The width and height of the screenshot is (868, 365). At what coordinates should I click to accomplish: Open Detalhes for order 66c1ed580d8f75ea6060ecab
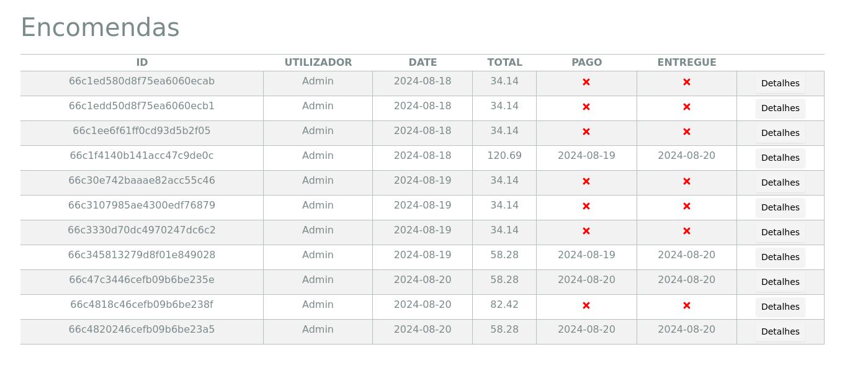tap(780, 83)
